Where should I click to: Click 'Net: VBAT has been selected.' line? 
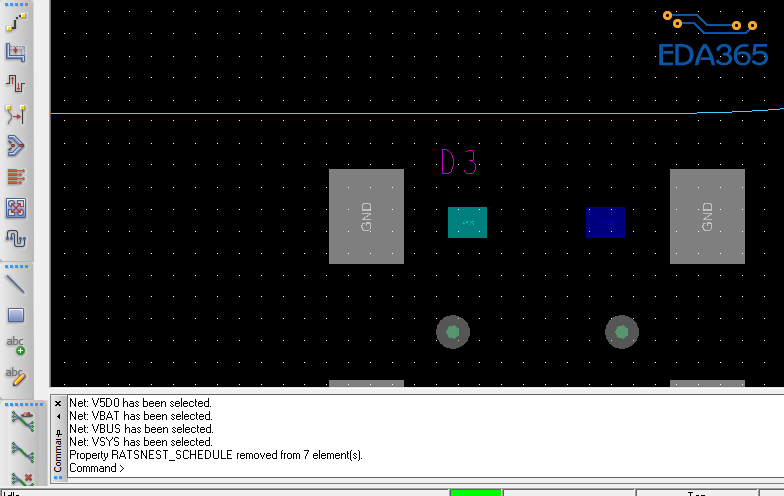(141, 416)
